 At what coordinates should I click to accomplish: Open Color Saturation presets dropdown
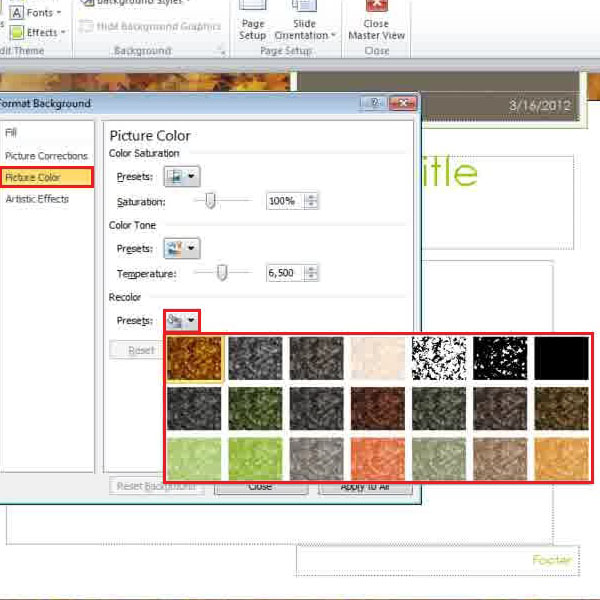click(x=182, y=176)
